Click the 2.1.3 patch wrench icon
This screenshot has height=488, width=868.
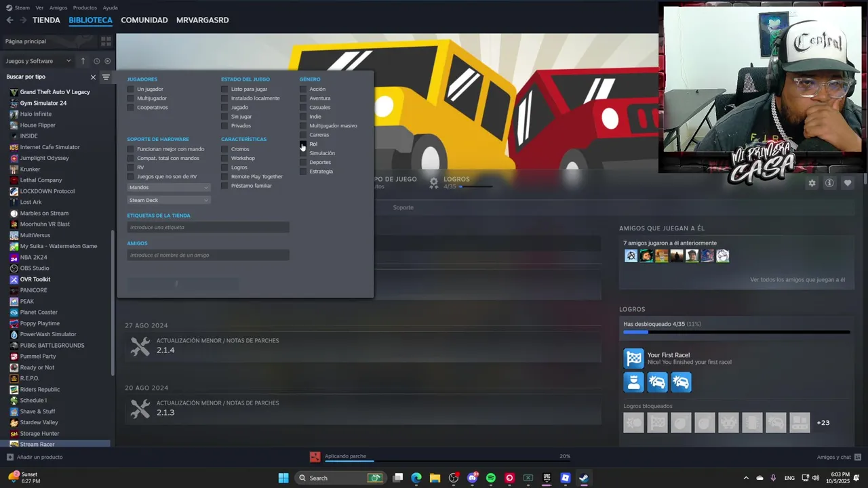click(140, 408)
